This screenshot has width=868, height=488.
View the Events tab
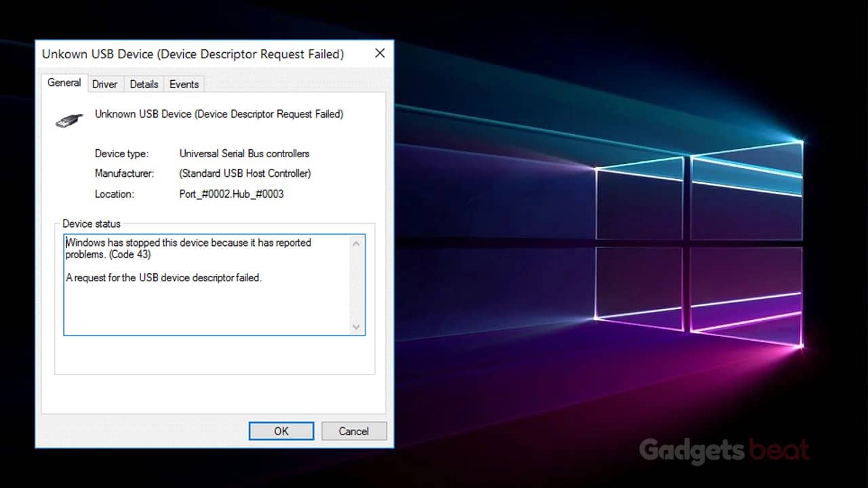(184, 84)
